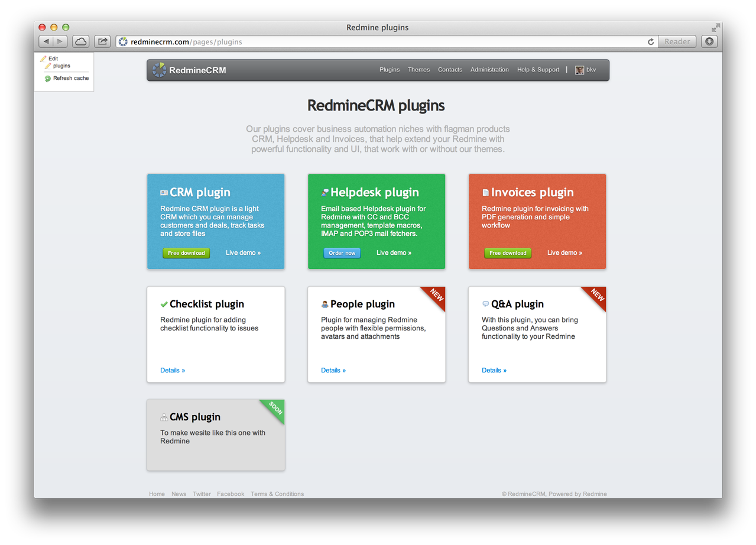Viewport: 756px width, 545px height.
Task: Open Helpdesk plugin Live demo link
Action: [394, 253]
